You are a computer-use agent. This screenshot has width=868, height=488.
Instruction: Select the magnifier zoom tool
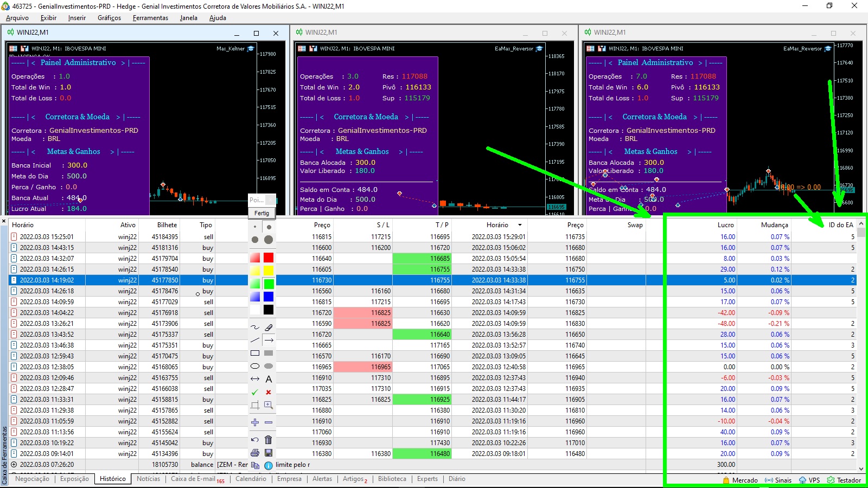[x=269, y=405]
